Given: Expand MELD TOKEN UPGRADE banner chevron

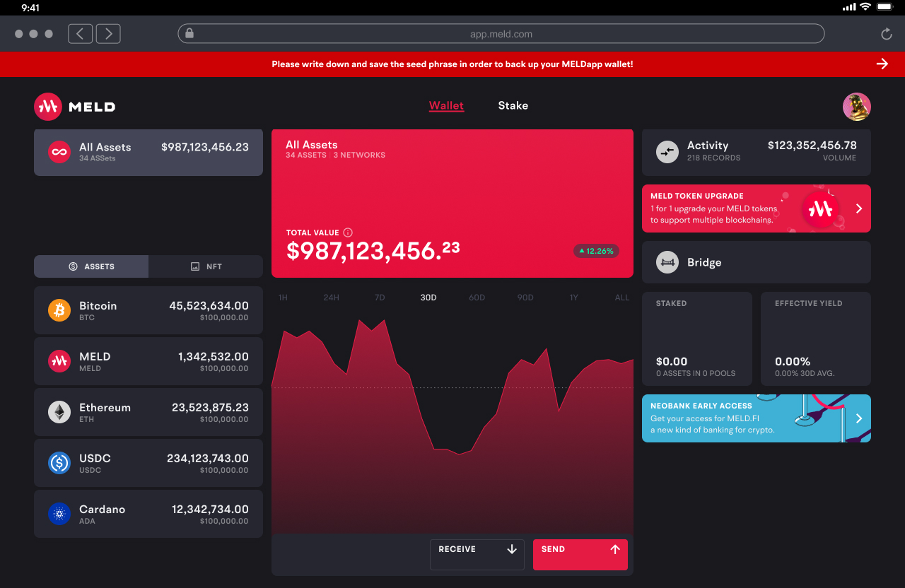Looking at the screenshot, I should pyautogui.click(x=859, y=208).
